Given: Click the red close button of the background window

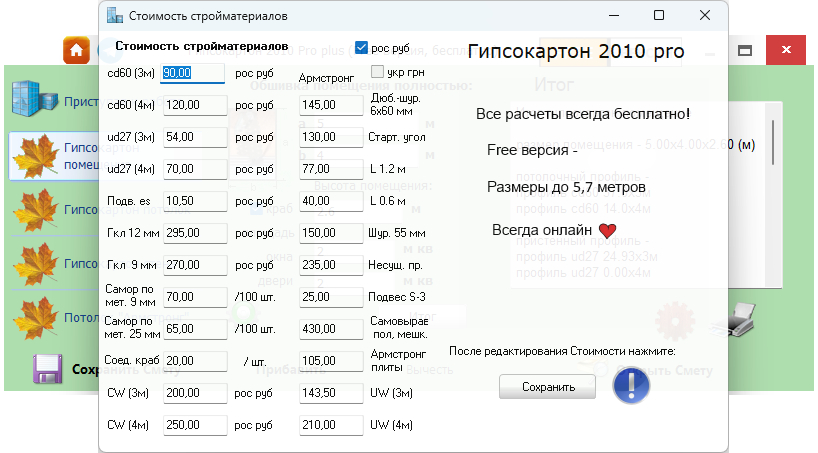Looking at the screenshot, I should click(786, 50).
